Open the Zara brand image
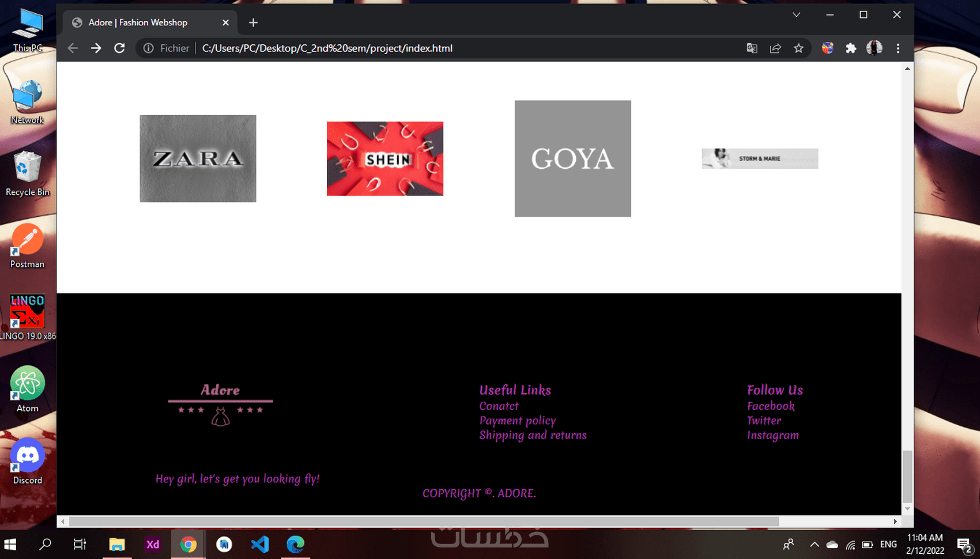Viewport: 980px width, 559px height. tap(198, 158)
